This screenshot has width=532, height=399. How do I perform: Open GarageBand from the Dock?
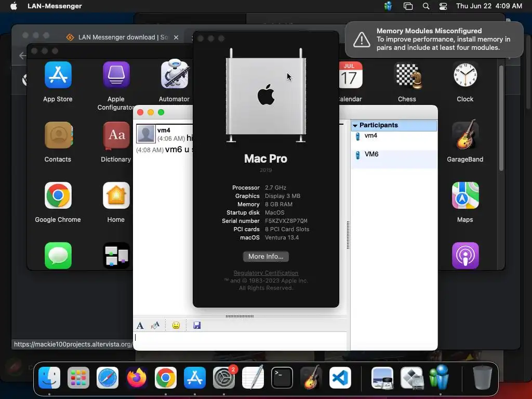(x=311, y=377)
